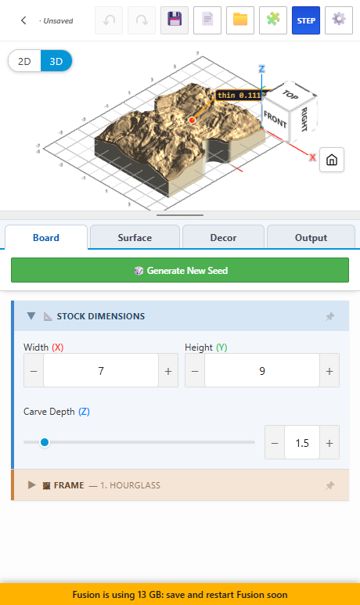This screenshot has height=605, width=360.
Task: Collapse the Stock Dimensions section
Action: pyautogui.click(x=31, y=316)
